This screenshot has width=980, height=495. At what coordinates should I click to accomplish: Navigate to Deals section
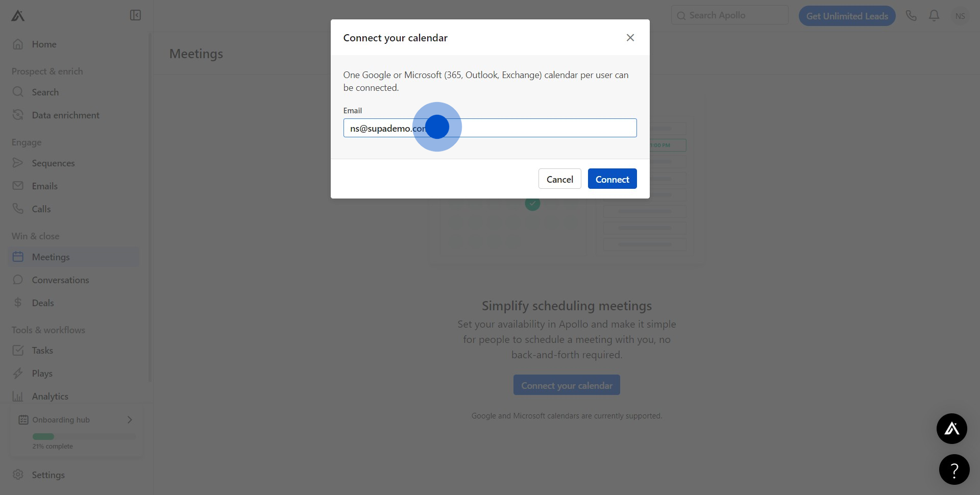43,303
